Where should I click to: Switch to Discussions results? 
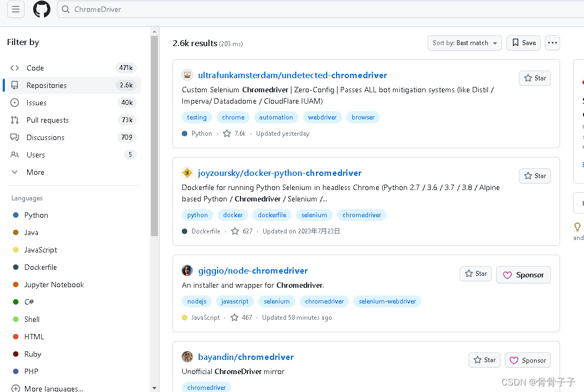click(74, 137)
